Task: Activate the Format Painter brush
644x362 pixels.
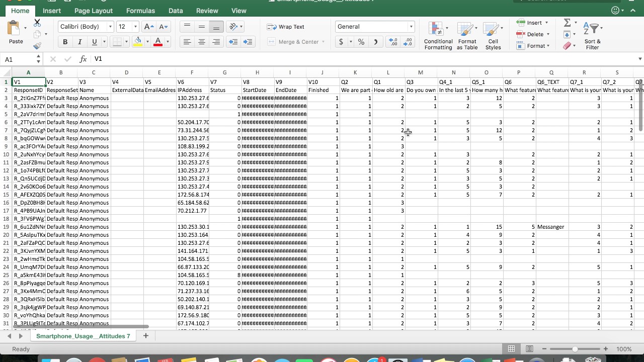Action: [x=37, y=46]
